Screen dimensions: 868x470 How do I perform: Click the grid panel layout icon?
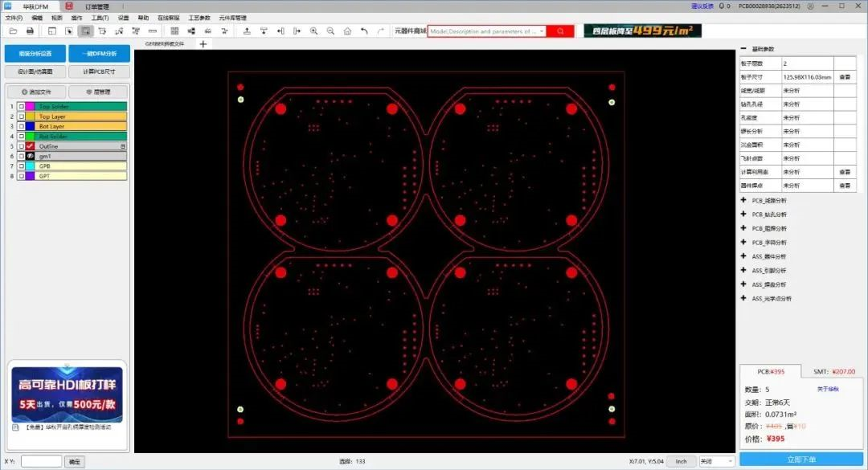(x=174, y=31)
